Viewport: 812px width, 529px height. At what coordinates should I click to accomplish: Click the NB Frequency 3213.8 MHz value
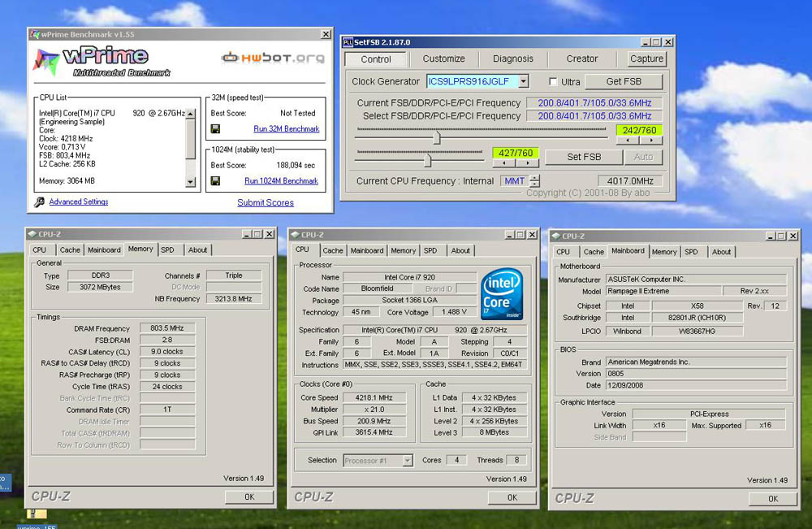(x=234, y=299)
